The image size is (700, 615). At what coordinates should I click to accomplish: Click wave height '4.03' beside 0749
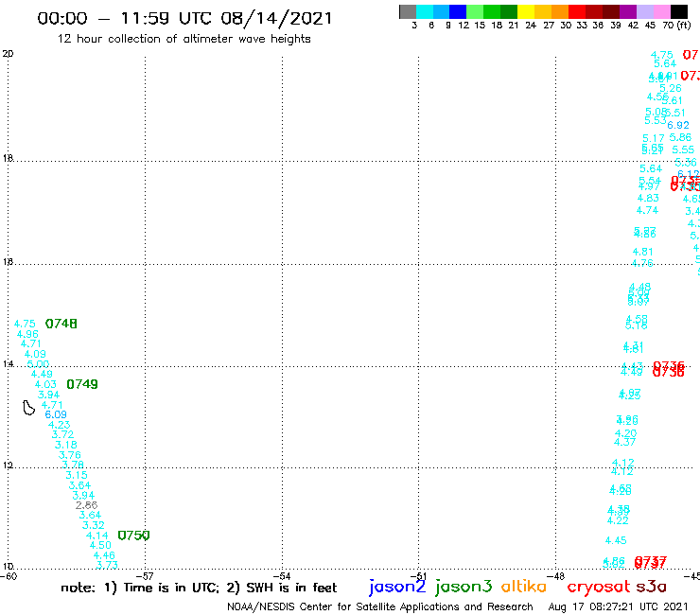[45, 384]
